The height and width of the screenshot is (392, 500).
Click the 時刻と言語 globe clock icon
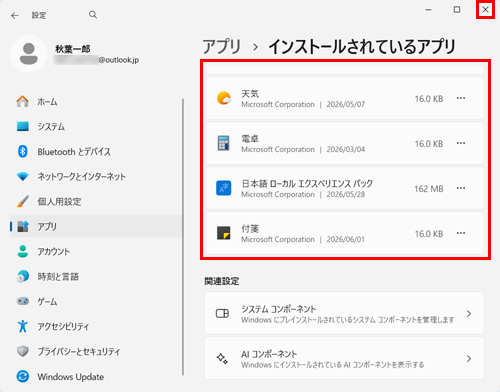pyautogui.click(x=23, y=276)
